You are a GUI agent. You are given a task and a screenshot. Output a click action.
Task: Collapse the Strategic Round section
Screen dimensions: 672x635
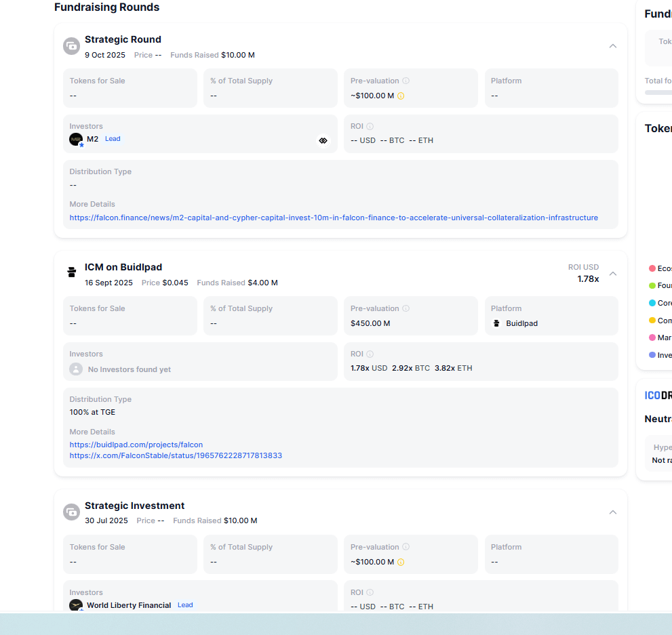pos(613,46)
